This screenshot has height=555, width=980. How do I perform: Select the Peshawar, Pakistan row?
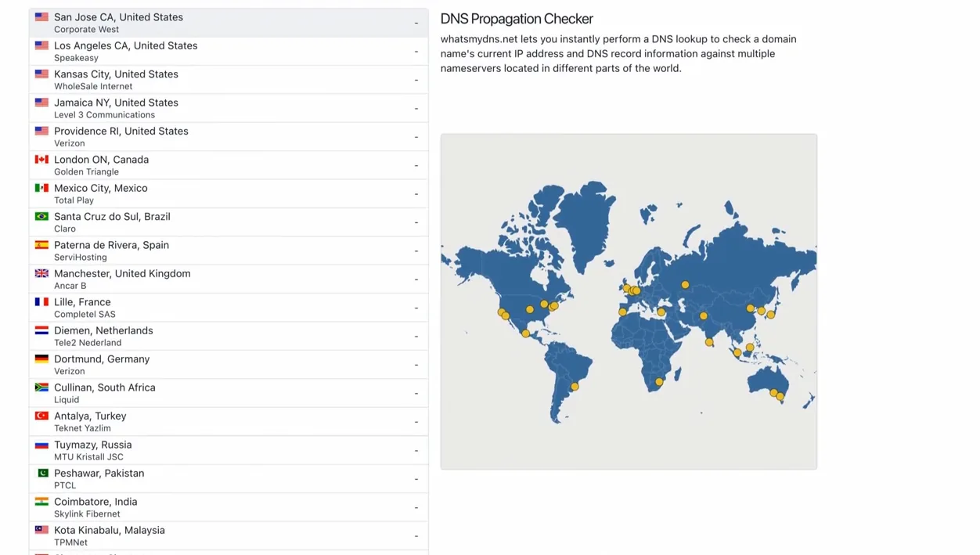pyautogui.click(x=229, y=478)
